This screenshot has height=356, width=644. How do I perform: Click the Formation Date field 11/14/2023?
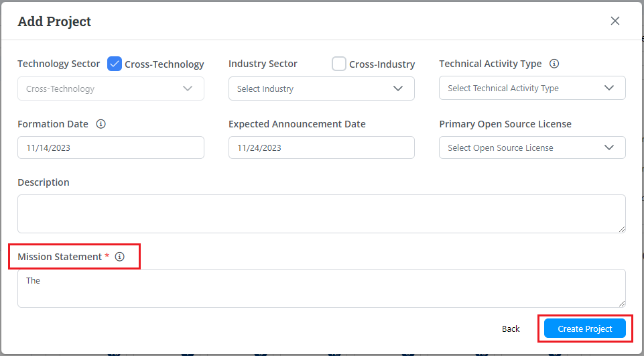(111, 147)
